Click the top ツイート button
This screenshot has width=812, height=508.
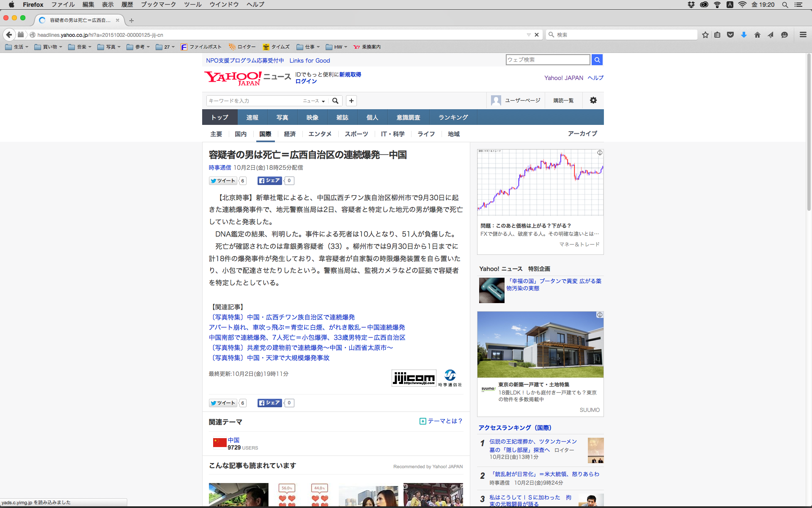tap(223, 181)
